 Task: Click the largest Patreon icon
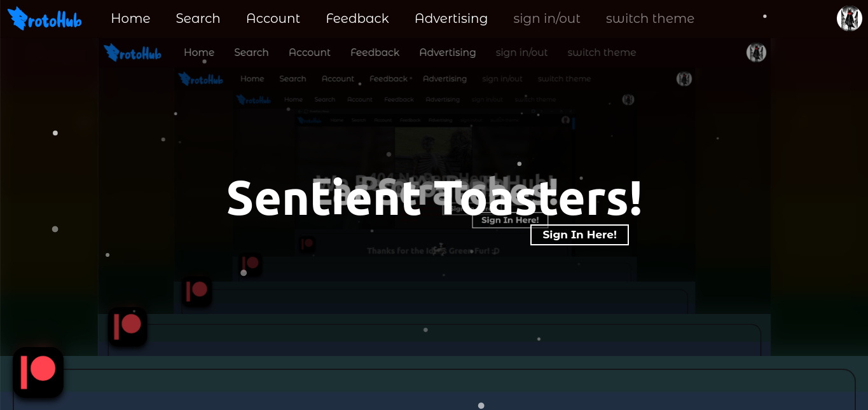pos(38,372)
